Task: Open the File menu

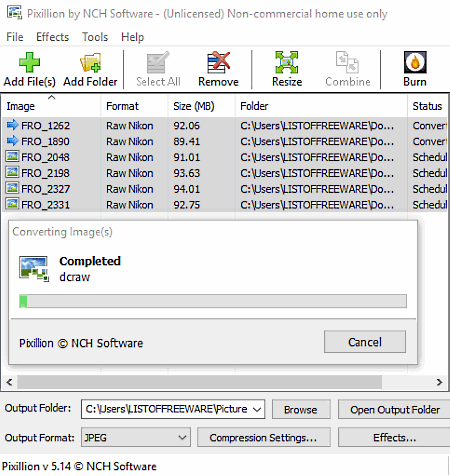Action: coord(15,37)
